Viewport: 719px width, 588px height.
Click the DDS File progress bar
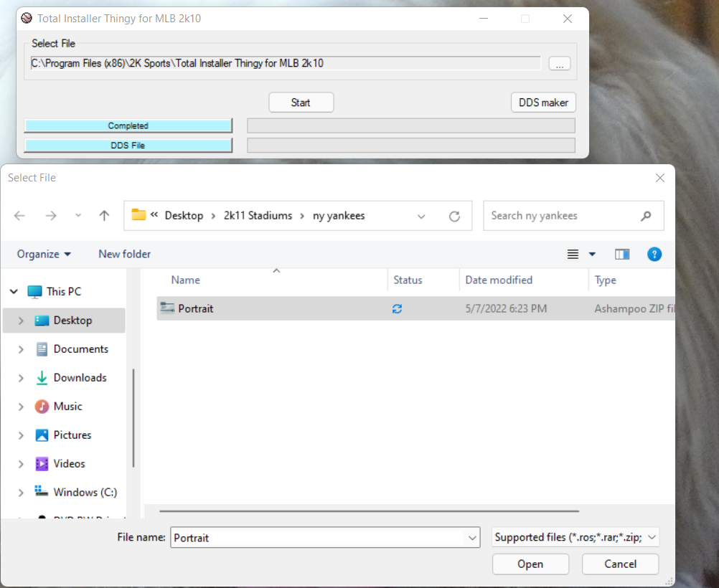tap(128, 146)
